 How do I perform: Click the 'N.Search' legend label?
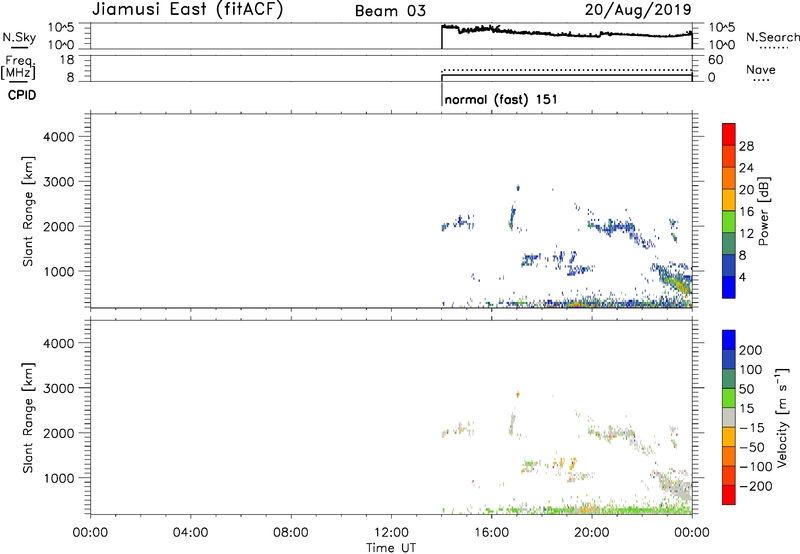772,37
